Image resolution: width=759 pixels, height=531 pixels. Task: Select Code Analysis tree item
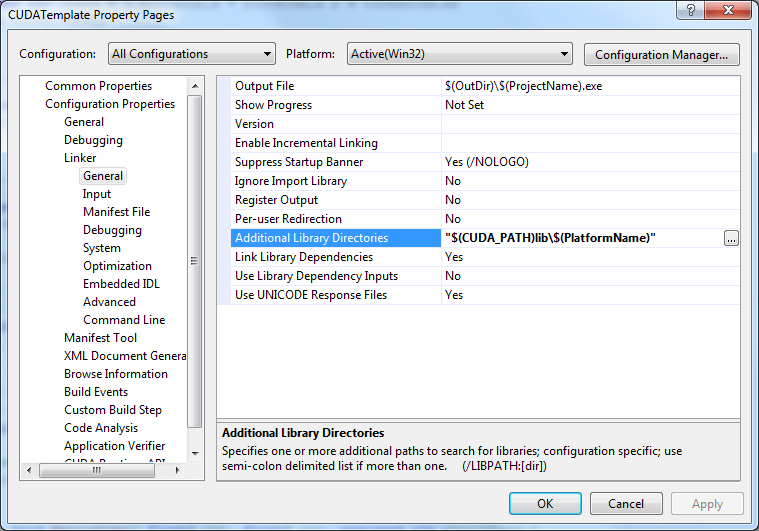coord(101,428)
